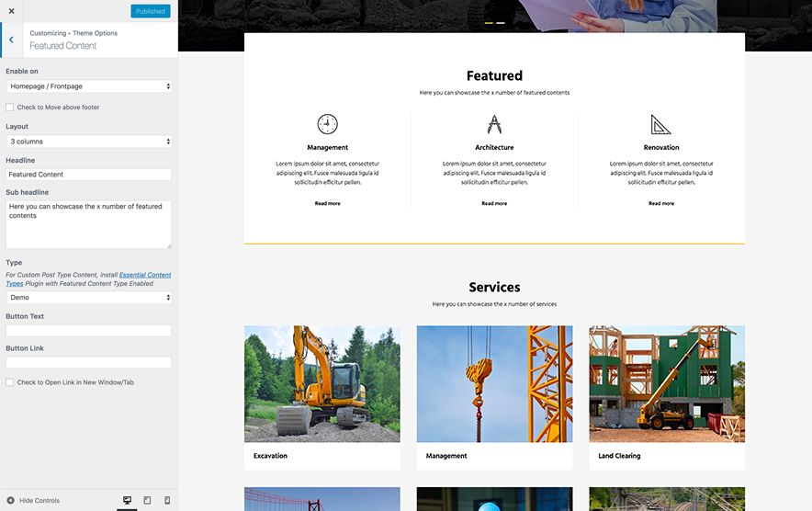The image size is (812, 511).
Task: Open the Enable on dropdown
Action: click(88, 86)
